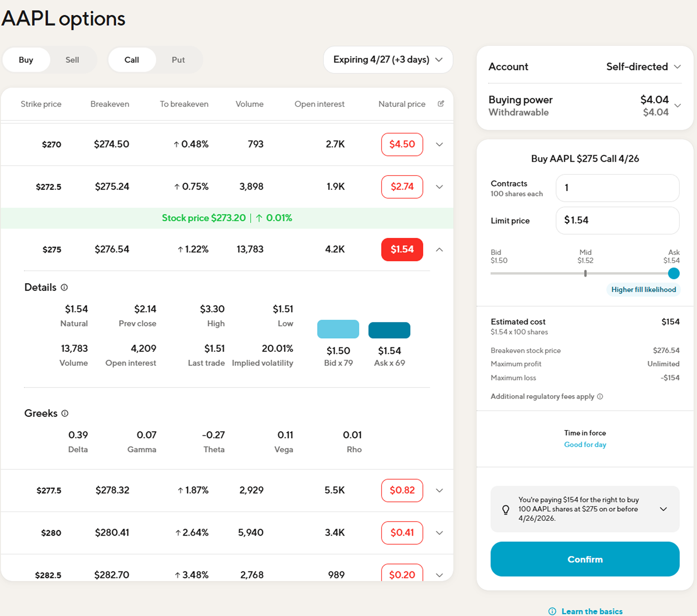Click the Natural price column header
This screenshot has width=697, height=616.
coord(402,104)
